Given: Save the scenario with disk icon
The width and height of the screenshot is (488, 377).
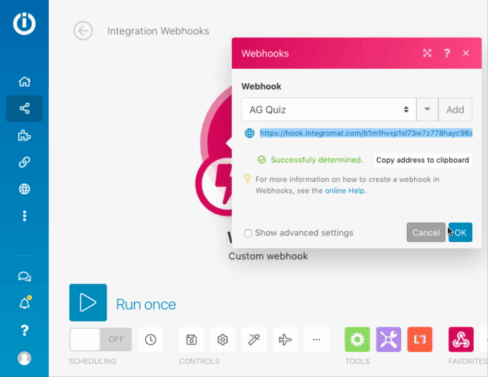Looking at the screenshot, I should [x=191, y=340].
